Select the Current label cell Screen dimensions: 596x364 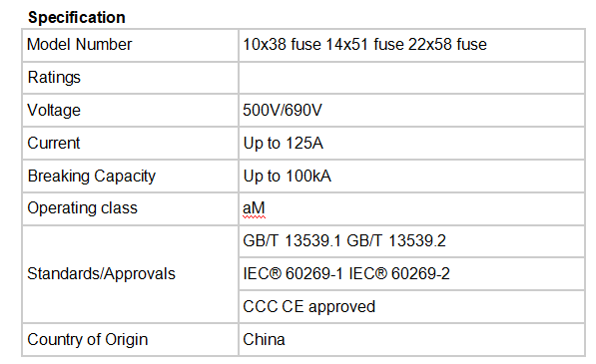coord(131,144)
